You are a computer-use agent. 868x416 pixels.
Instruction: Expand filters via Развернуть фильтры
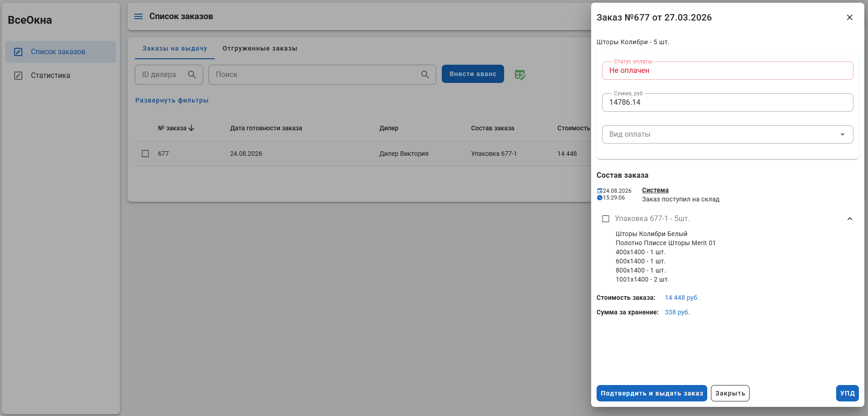pos(172,100)
